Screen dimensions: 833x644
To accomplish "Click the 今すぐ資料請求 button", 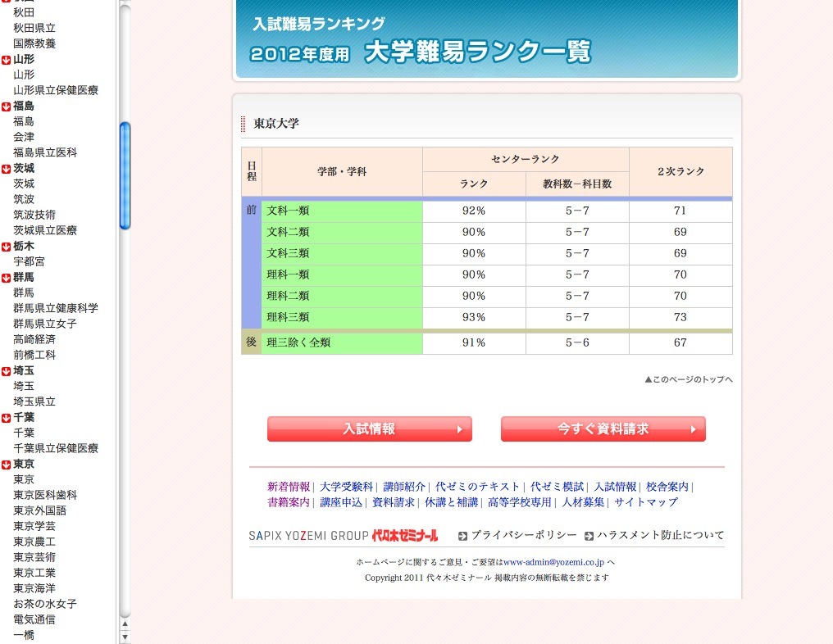I will (x=603, y=429).
